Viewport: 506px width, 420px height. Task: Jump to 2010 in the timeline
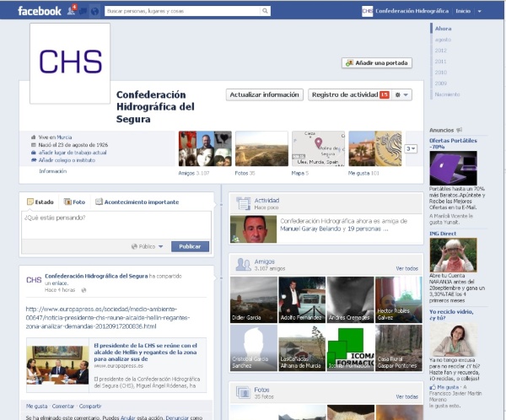click(440, 73)
